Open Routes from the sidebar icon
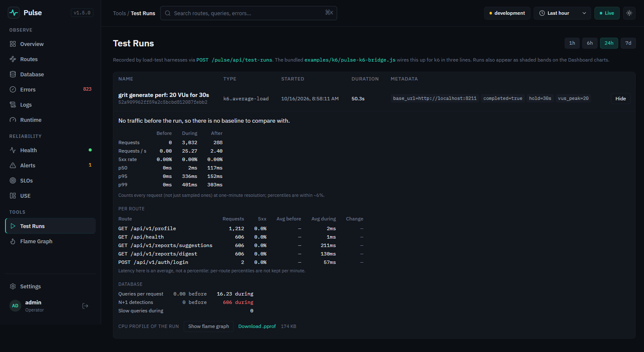Viewport: 644px width, 352px height. [x=13, y=59]
